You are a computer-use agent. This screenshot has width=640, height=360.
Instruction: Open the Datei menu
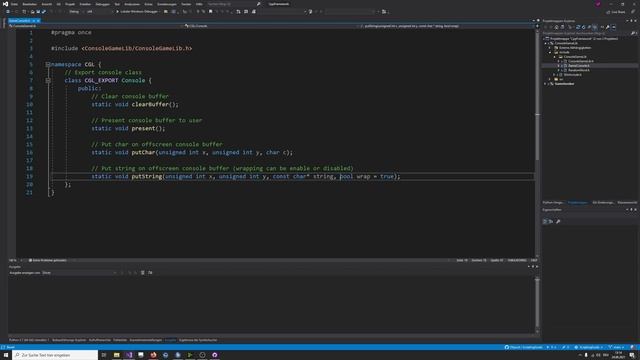point(14,4)
